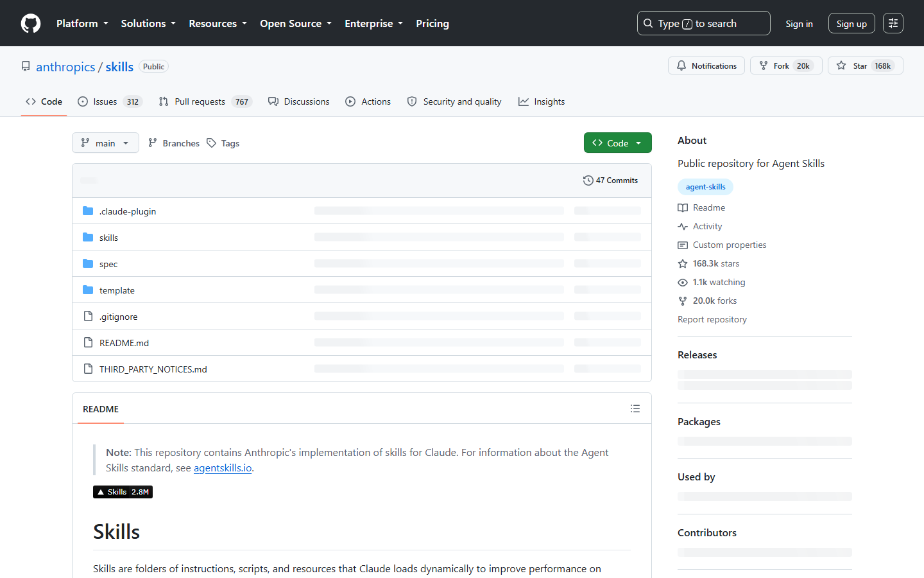Click the Star icon
Image resolution: width=924 pixels, height=578 pixels.
pyautogui.click(x=841, y=66)
